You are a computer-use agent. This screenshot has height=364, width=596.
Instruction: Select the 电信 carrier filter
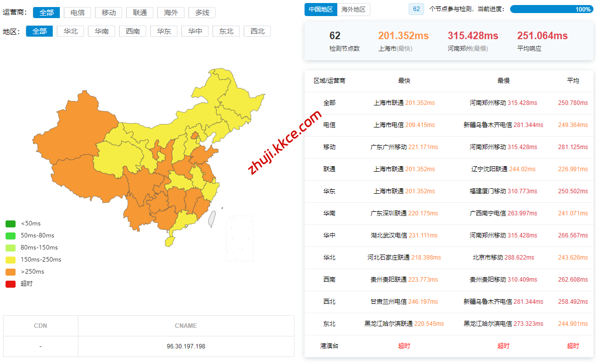77,13
